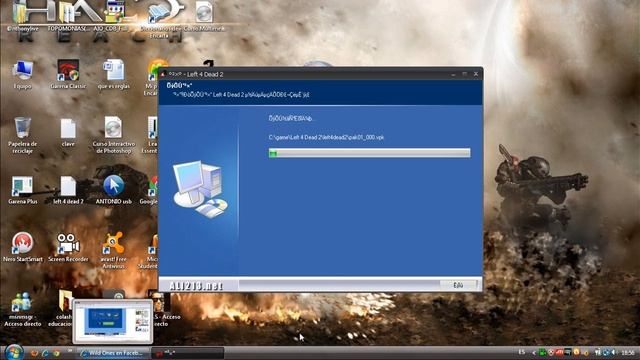Launch Nero StartSmart shortcut
This screenshot has height=360, width=640.
(22, 247)
